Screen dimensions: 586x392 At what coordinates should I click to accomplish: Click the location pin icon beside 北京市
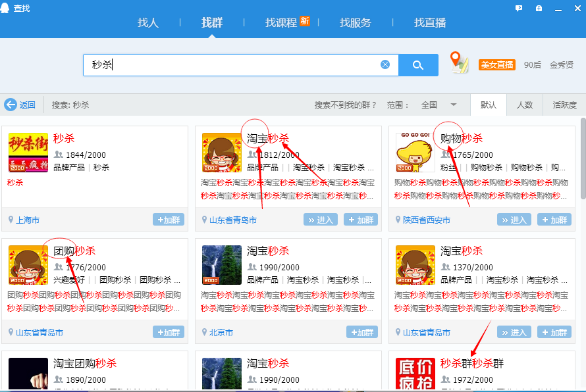[x=204, y=332]
